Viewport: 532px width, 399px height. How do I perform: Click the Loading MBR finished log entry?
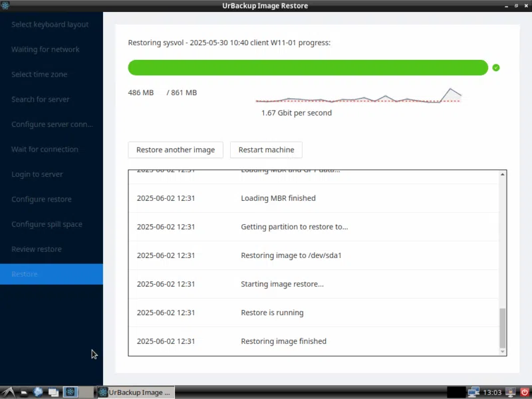click(x=313, y=198)
